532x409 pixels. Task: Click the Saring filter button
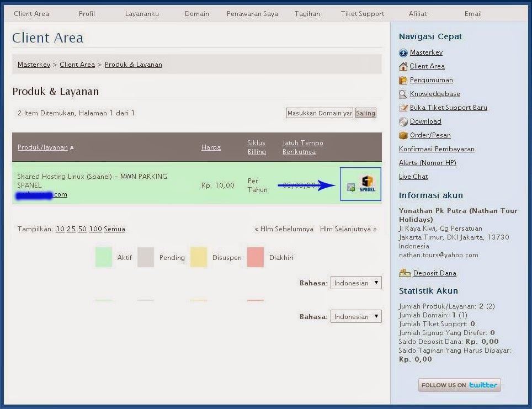pyautogui.click(x=365, y=113)
